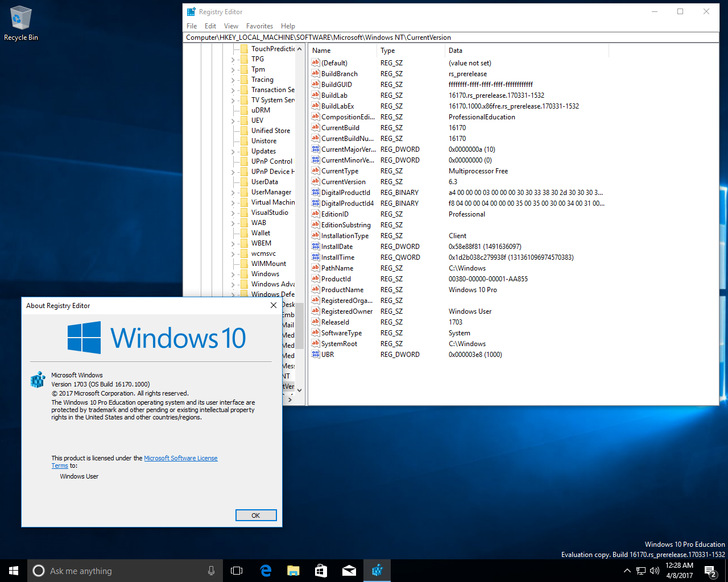Select the TPG folder icon in tree
This screenshot has height=582, width=728.
pyautogui.click(x=244, y=59)
